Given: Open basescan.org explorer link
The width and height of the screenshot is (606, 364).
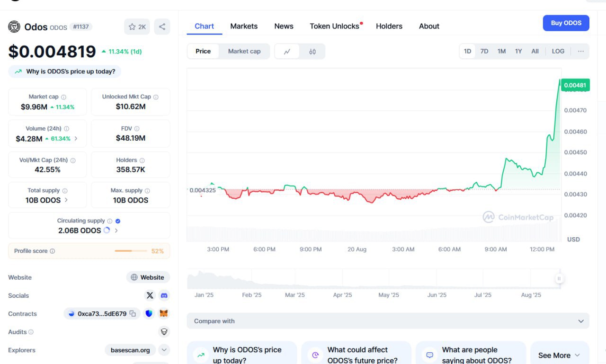Looking at the screenshot, I should coord(130,350).
